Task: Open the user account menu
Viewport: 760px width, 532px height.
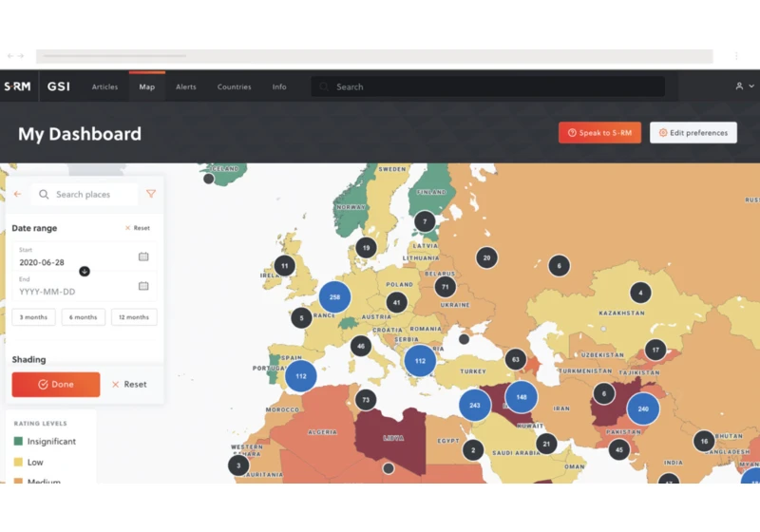Action: (x=745, y=86)
